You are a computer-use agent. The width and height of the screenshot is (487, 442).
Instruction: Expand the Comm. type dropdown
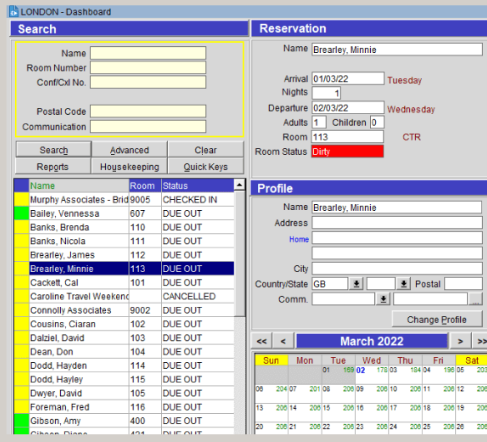tap(383, 299)
